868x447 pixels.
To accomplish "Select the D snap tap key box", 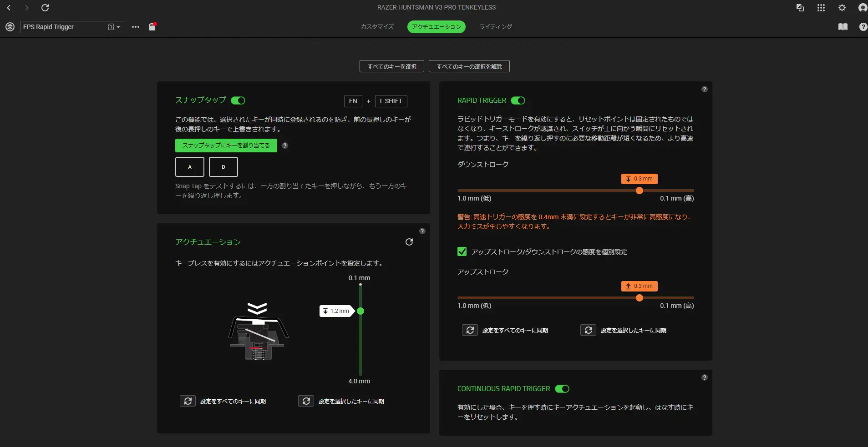I will [x=223, y=167].
